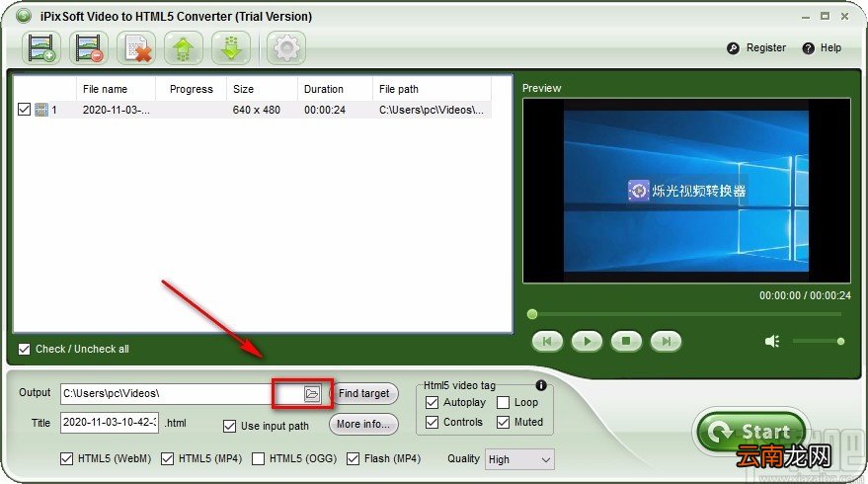
Task: Click the preview seek slider handle
Action: [532, 314]
